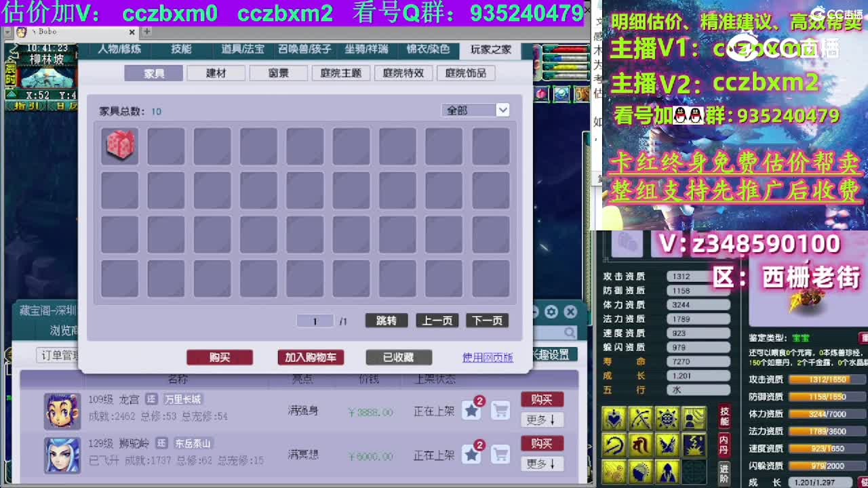Screen dimensions: 868x488
Task: Expand 更多 on the 狮驼岭 row
Action: pyautogui.click(x=541, y=464)
